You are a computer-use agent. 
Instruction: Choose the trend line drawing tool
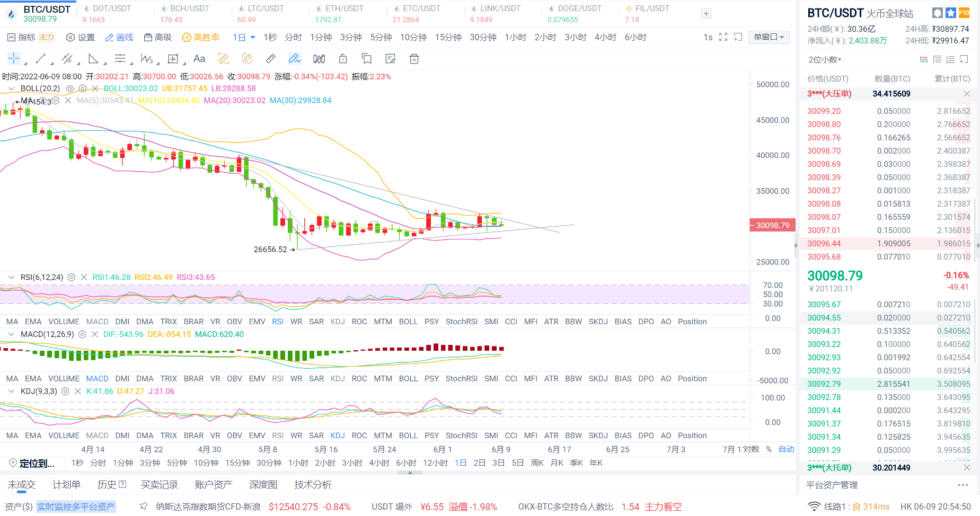pos(41,59)
